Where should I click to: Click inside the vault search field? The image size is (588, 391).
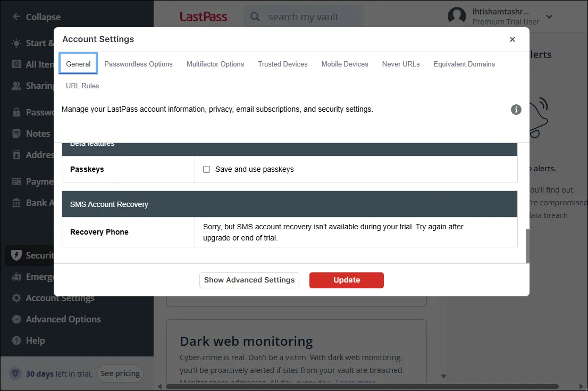click(x=303, y=16)
